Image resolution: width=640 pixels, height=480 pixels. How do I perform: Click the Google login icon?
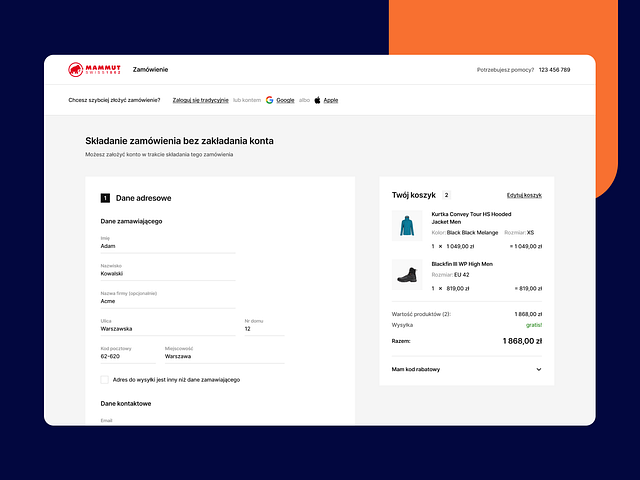(270, 100)
